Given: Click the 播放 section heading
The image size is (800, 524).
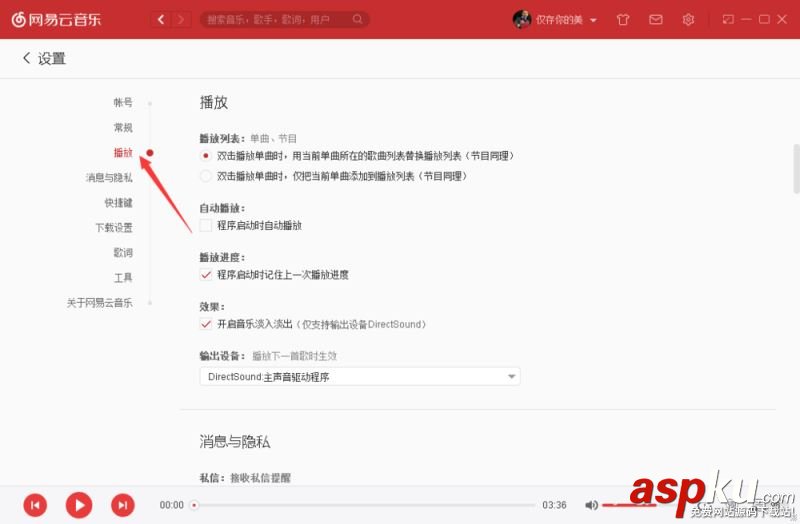Looking at the screenshot, I should point(213,103).
